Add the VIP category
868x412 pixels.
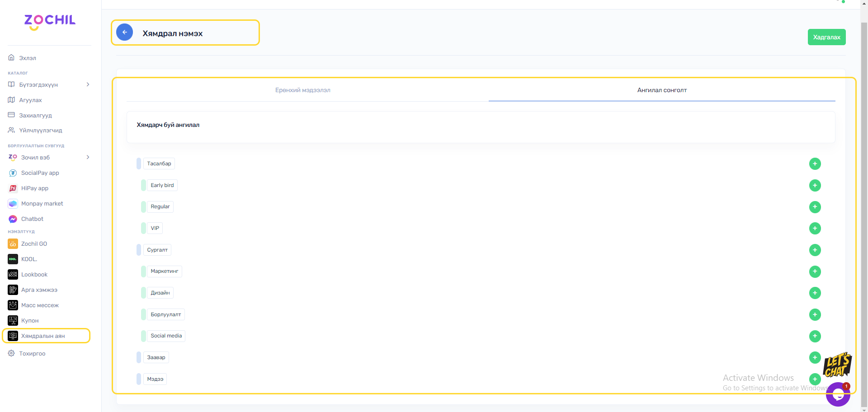pos(815,229)
